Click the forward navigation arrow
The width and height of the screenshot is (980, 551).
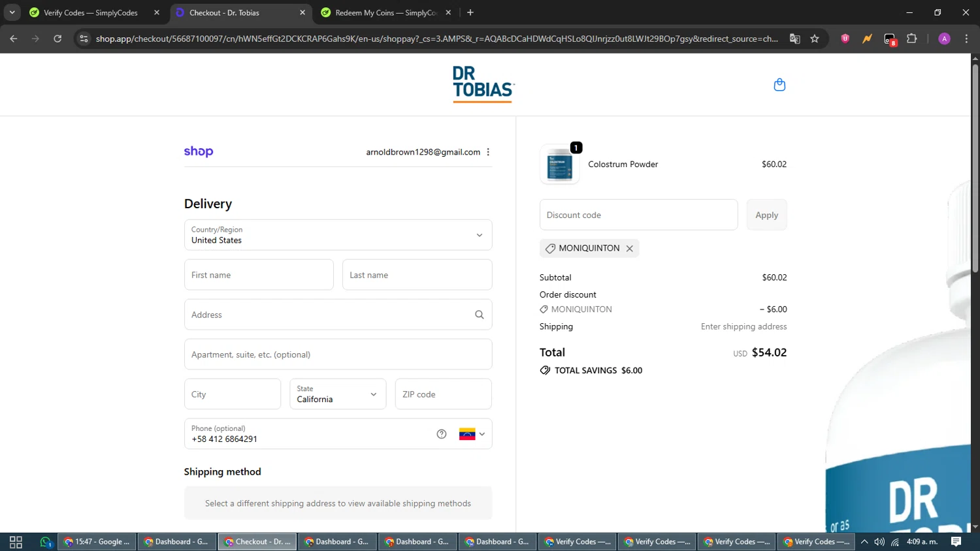click(35, 39)
